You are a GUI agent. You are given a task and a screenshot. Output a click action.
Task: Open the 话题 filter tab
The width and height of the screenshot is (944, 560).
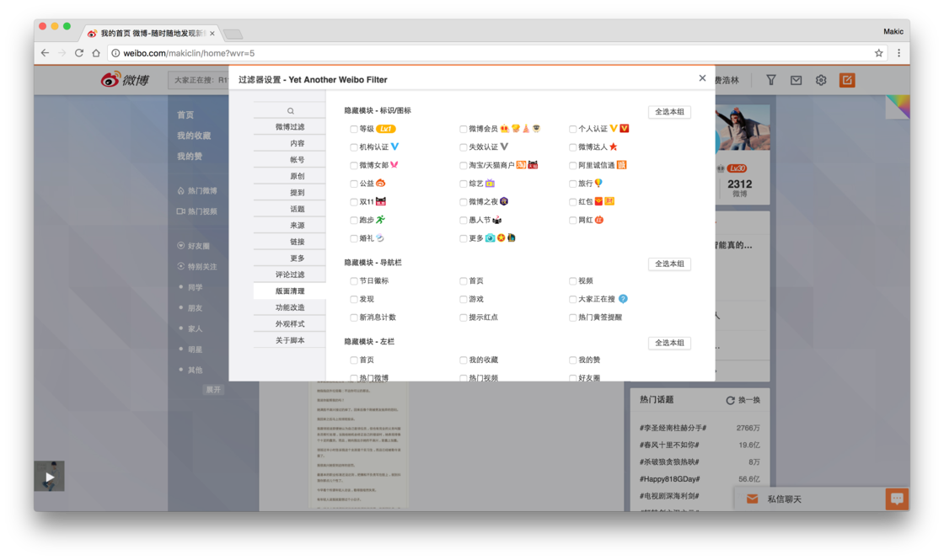(290, 209)
